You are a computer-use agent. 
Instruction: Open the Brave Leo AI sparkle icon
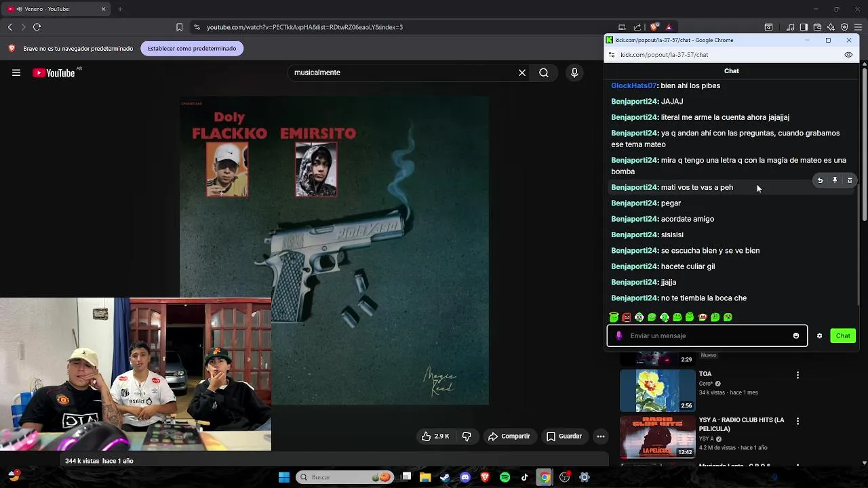click(831, 27)
